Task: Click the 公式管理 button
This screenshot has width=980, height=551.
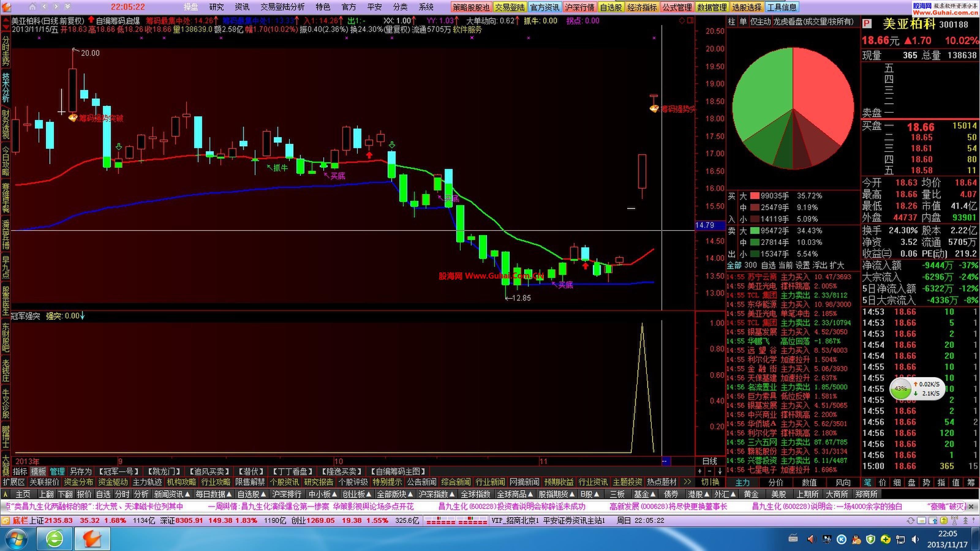Action: (677, 7)
